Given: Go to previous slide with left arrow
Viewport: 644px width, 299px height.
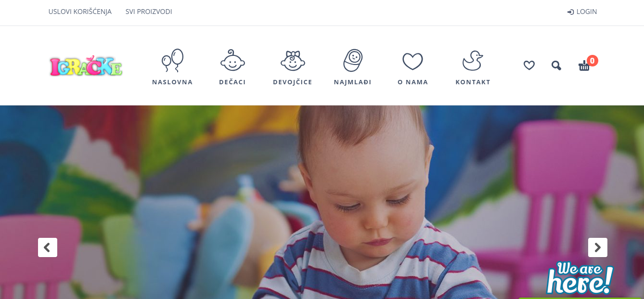Looking at the screenshot, I should (48, 247).
